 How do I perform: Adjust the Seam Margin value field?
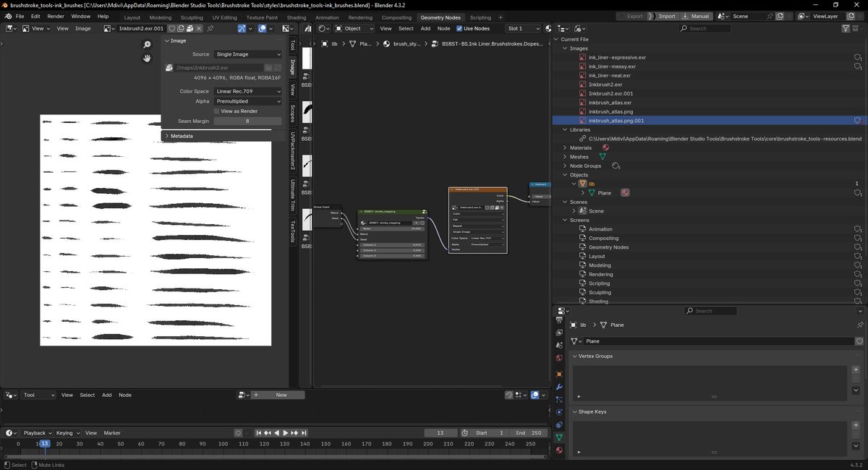point(247,121)
